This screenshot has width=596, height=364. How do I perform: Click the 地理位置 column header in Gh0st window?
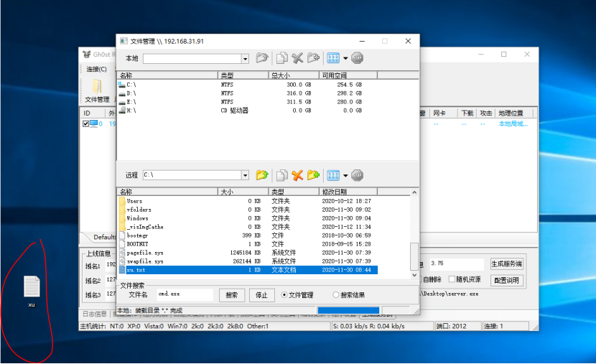point(514,113)
